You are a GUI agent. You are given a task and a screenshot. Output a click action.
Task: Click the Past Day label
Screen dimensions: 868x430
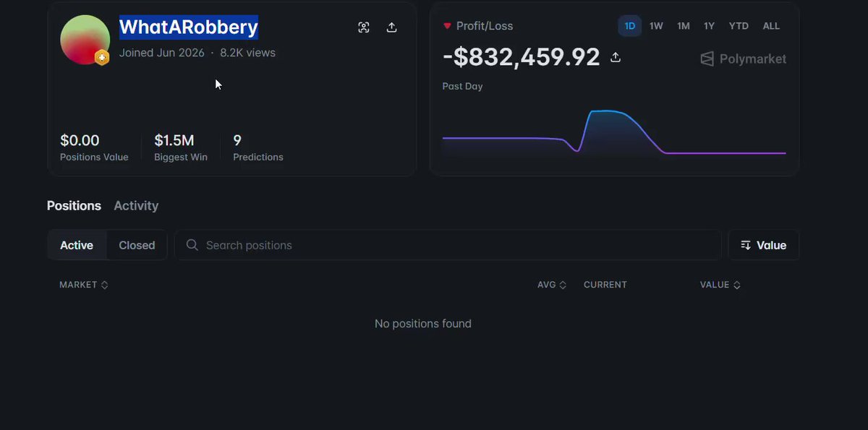coord(462,87)
